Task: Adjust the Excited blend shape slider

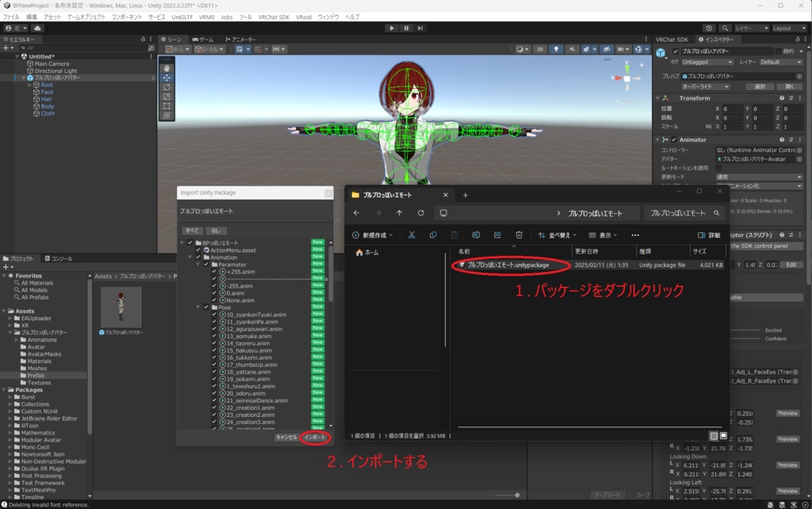Action: click(744, 330)
